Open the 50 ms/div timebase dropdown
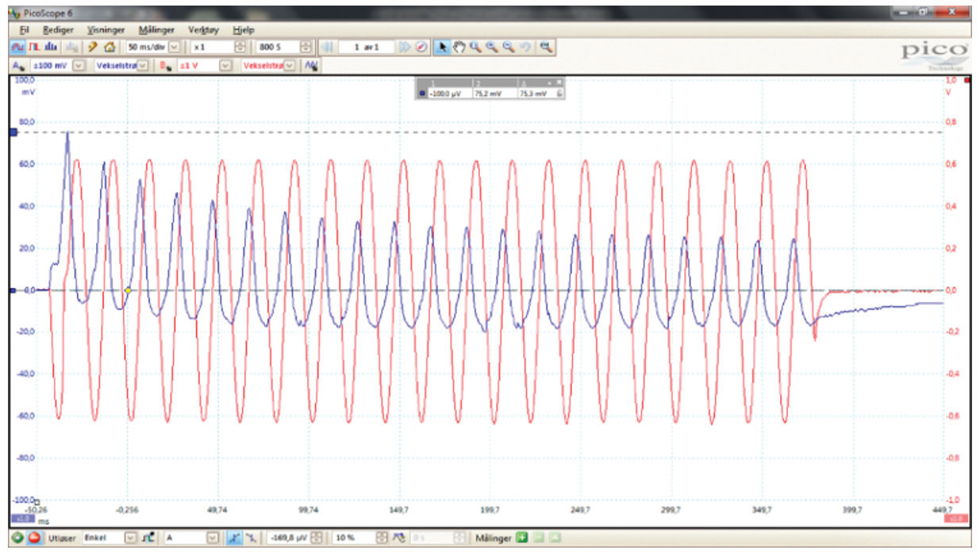The width and height of the screenshot is (980, 554). coord(175,48)
